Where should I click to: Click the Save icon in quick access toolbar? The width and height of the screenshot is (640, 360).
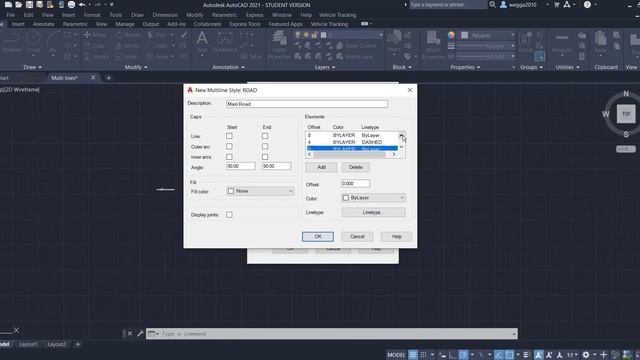[29, 4]
